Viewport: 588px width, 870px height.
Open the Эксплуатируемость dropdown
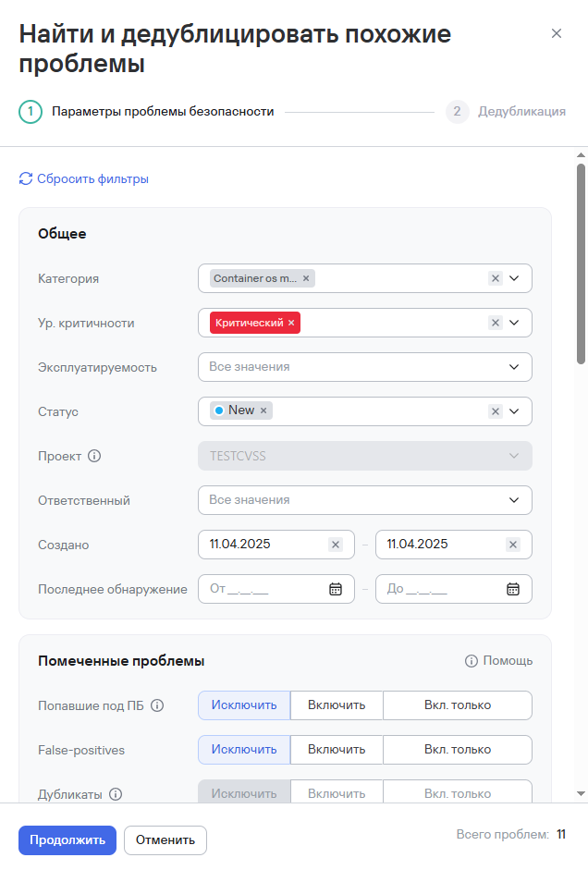coord(365,367)
